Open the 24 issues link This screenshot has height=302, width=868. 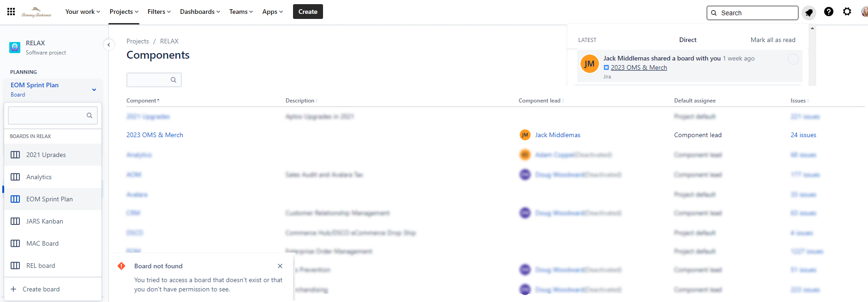pyautogui.click(x=803, y=135)
